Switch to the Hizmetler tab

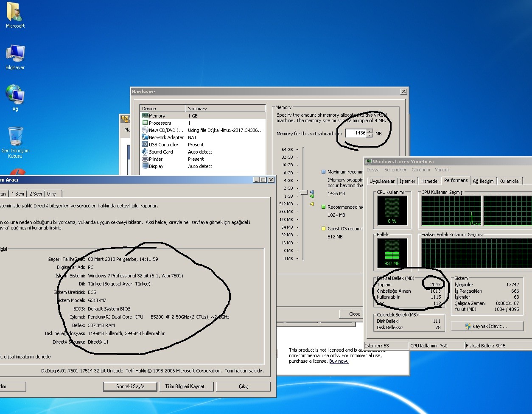click(430, 181)
